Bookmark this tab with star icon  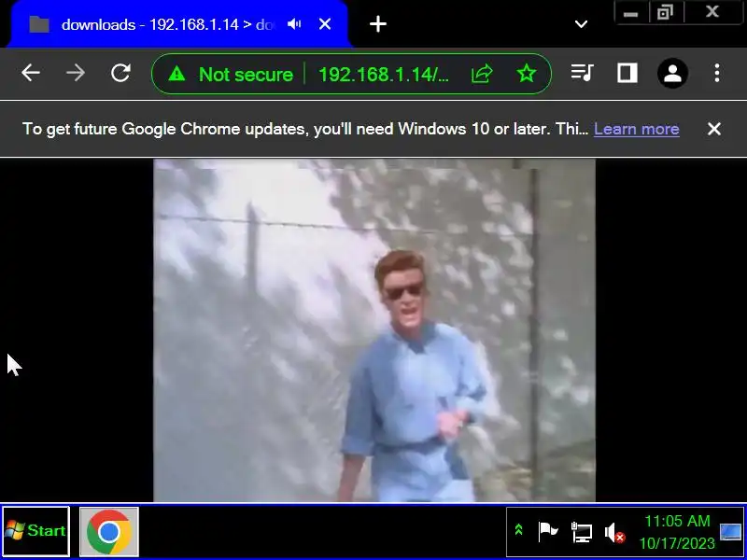[527, 74]
